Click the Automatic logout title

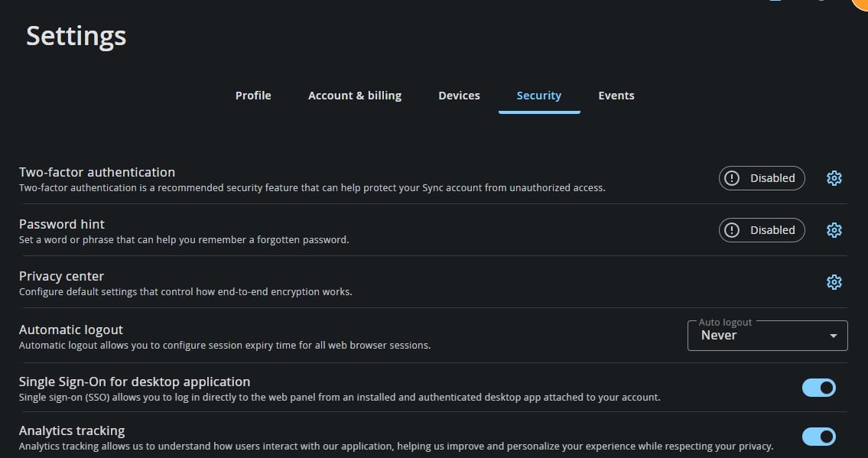[71, 330]
